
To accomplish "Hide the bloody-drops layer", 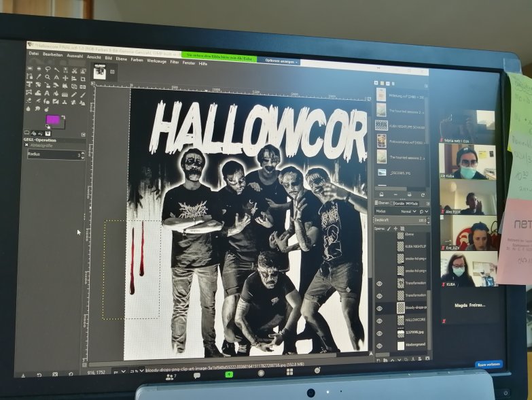I will coord(379,308).
